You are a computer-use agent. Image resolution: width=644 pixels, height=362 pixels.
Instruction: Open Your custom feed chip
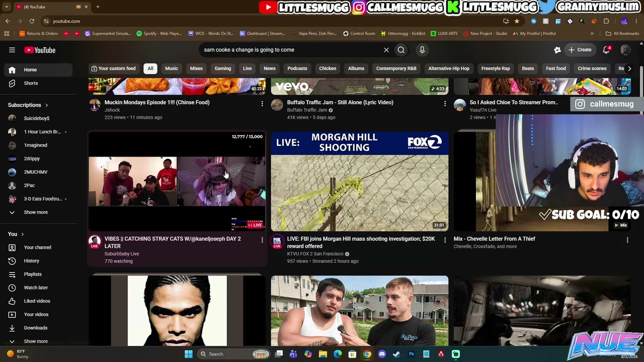coord(113,68)
